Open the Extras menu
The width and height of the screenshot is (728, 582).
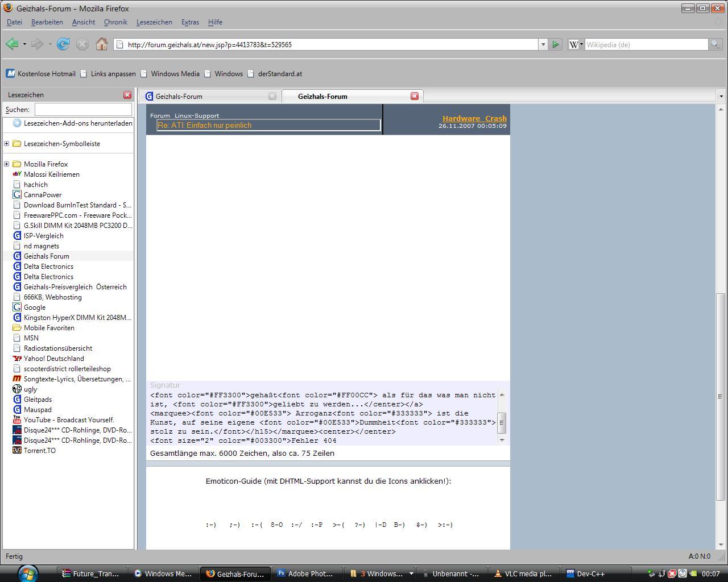[190, 22]
